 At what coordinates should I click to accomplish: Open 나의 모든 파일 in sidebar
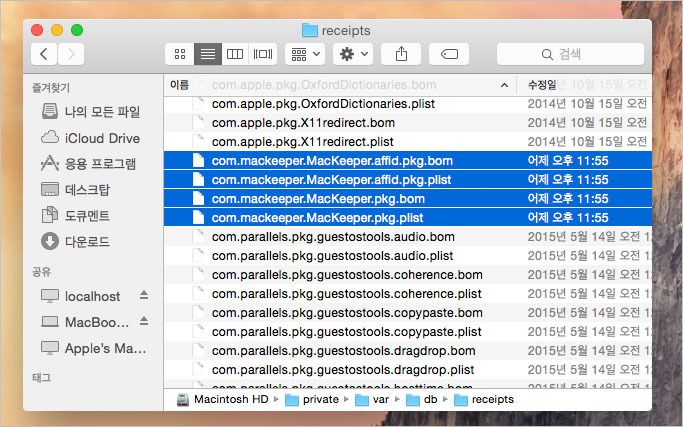91,112
